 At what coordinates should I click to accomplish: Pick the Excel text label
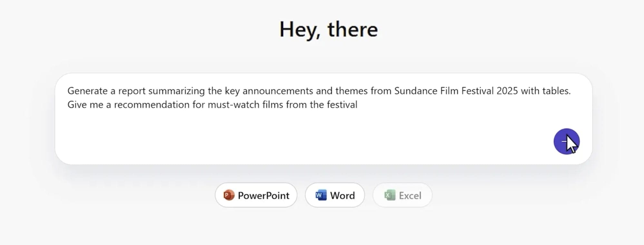click(410, 196)
